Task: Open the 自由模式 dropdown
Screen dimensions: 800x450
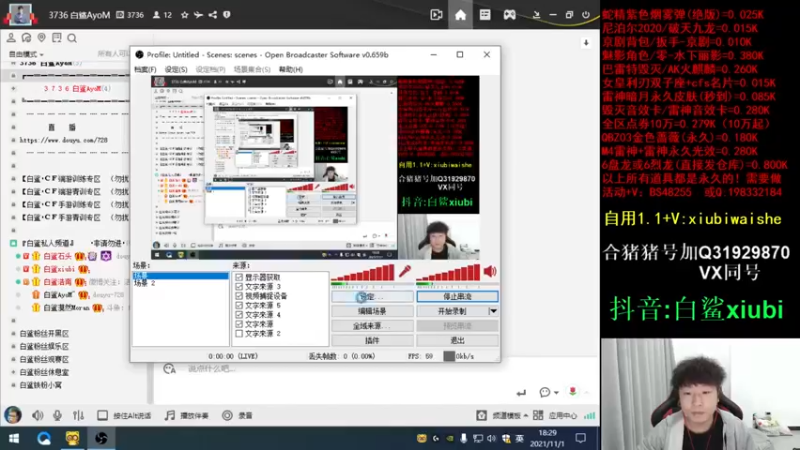Action: pyautogui.click(x=26, y=54)
